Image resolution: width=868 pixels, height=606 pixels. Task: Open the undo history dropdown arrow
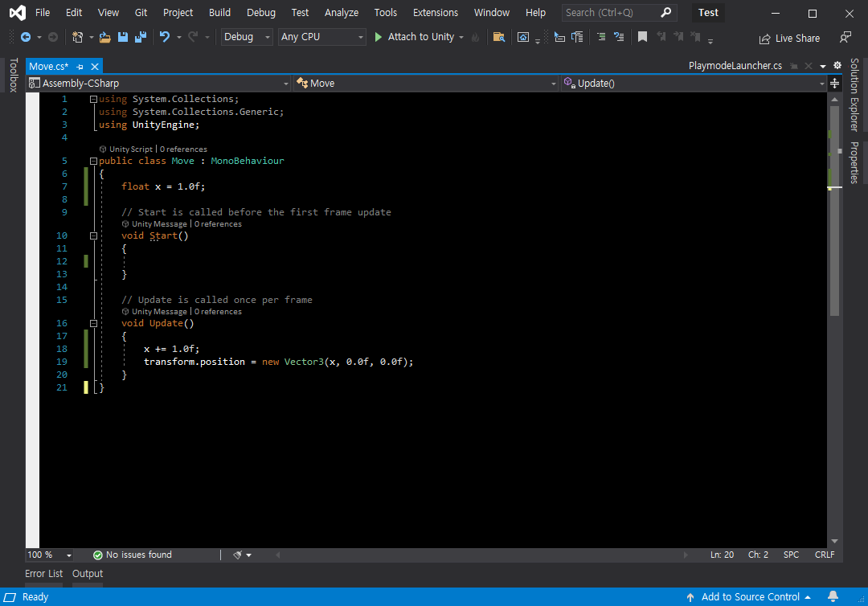coord(178,37)
